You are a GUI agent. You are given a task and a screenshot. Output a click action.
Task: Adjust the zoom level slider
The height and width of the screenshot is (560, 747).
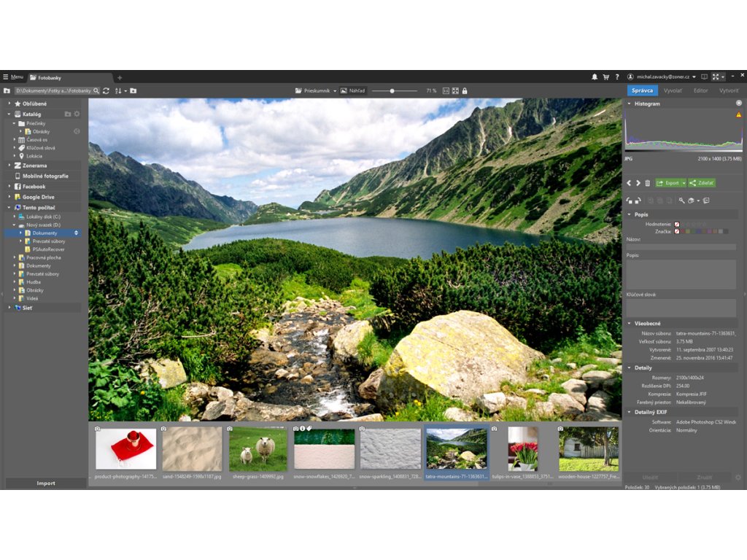point(395,91)
